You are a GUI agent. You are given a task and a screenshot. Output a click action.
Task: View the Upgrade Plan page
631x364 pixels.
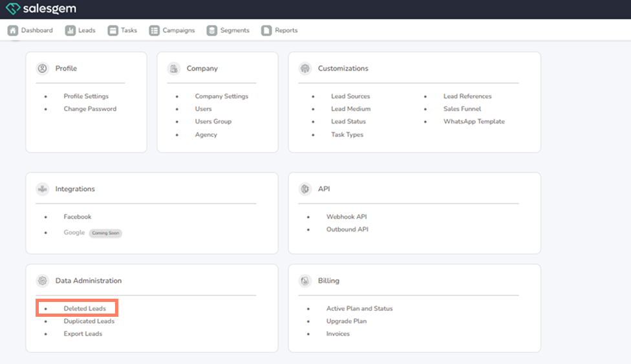(346, 321)
